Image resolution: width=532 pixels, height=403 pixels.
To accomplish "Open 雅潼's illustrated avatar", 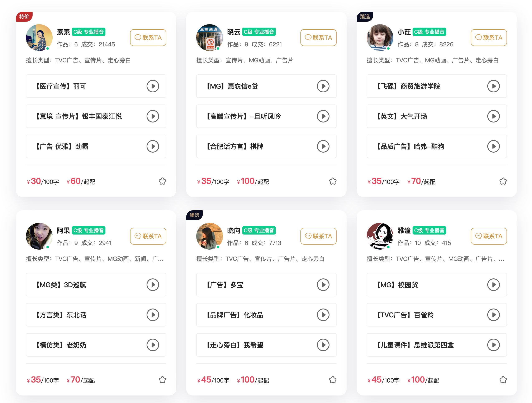I will click(x=380, y=236).
